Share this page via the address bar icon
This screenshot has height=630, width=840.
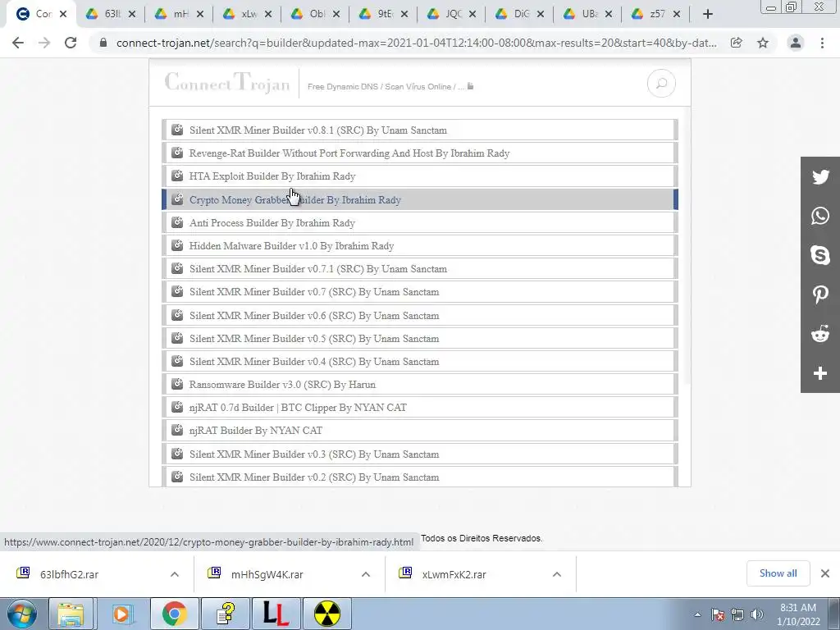pos(737,43)
